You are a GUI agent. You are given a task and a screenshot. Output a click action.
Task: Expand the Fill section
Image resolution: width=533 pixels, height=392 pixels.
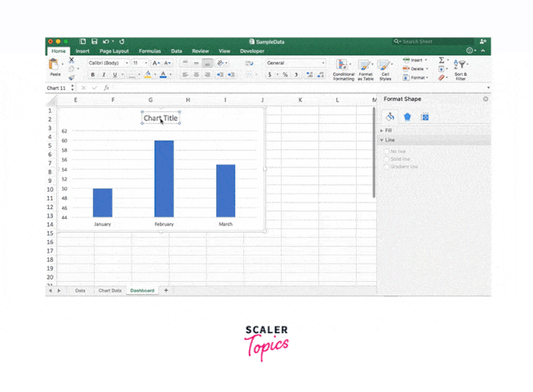388,131
